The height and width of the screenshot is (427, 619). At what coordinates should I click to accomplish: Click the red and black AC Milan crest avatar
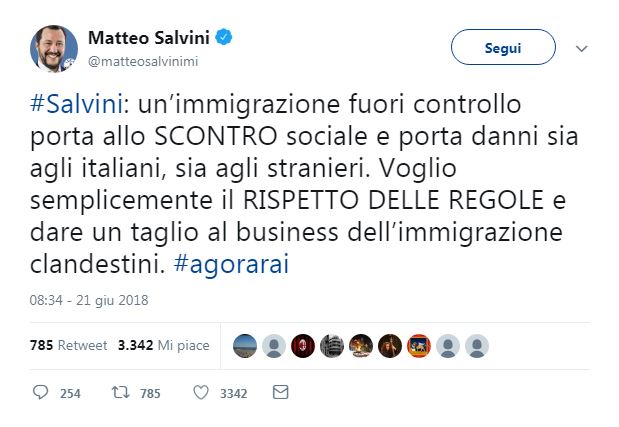(302, 345)
